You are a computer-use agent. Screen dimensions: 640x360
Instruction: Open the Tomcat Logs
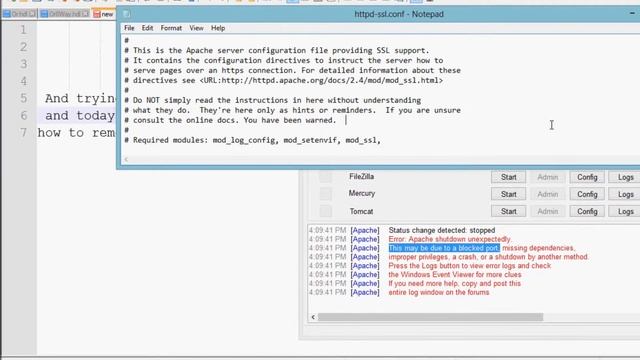click(625, 211)
